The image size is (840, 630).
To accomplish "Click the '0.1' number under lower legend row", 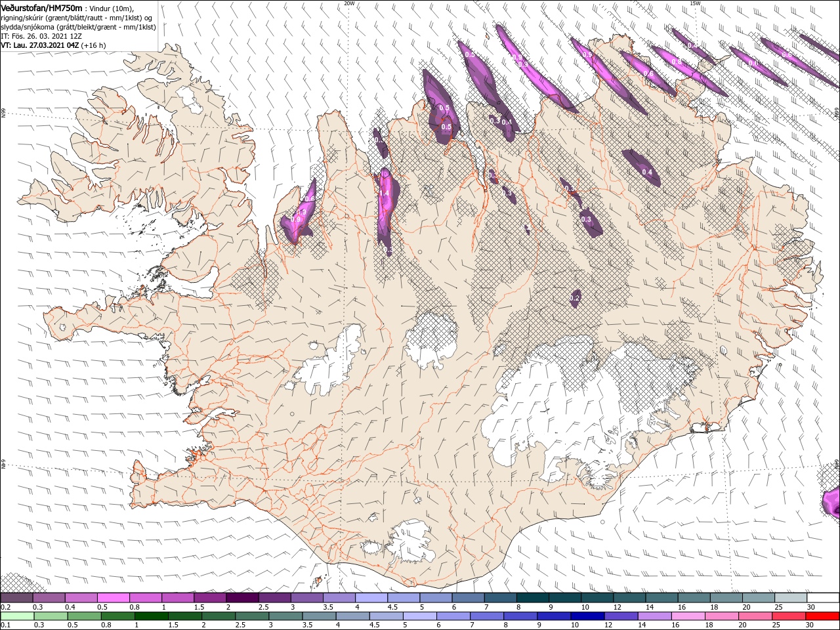I will pyautogui.click(x=6, y=625).
